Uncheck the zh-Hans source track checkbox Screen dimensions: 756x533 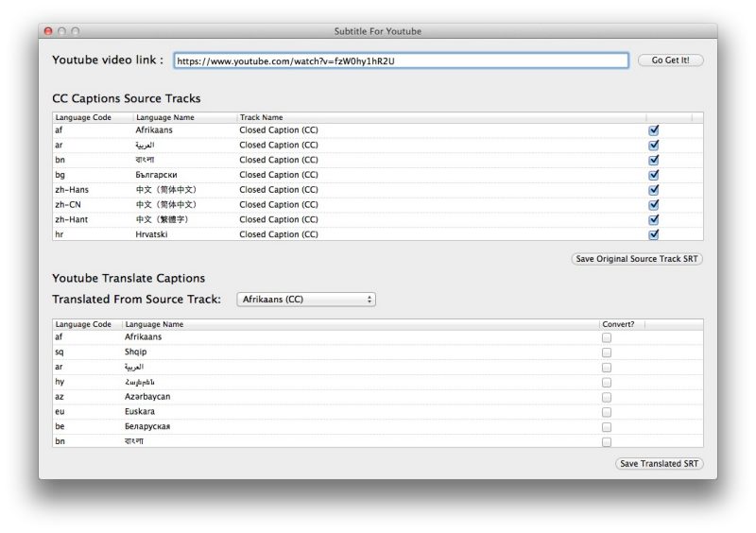click(x=654, y=190)
